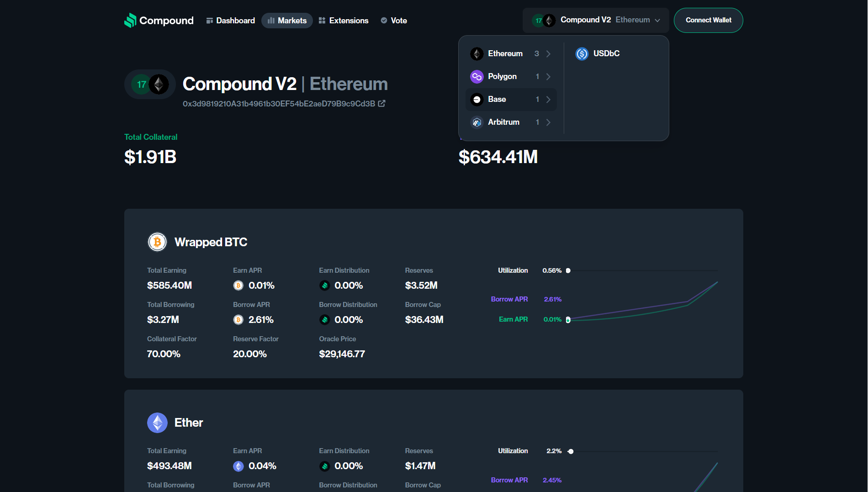This screenshot has width=868, height=492.
Task: Click WBTC Reserves $3.52M
Action: [421, 286]
